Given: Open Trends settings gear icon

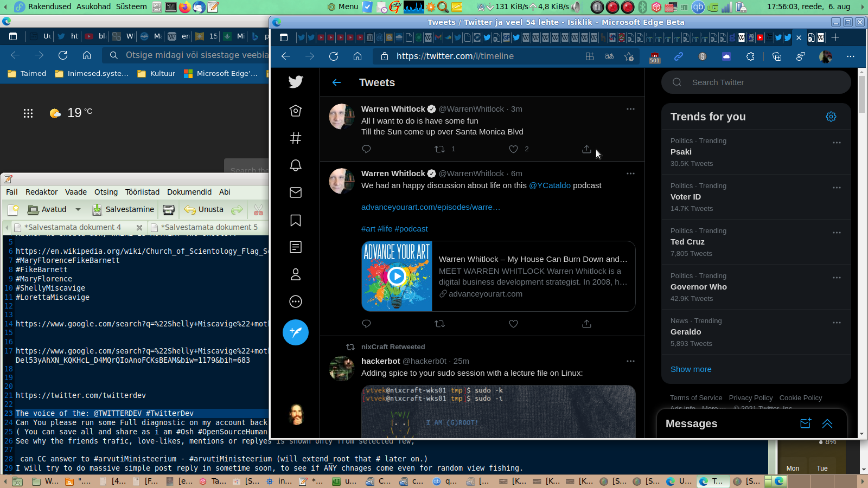Looking at the screenshot, I should coord(831,117).
